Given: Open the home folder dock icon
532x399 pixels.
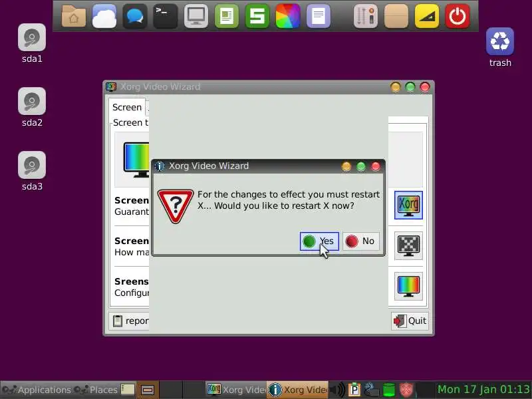Looking at the screenshot, I should (x=74, y=16).
